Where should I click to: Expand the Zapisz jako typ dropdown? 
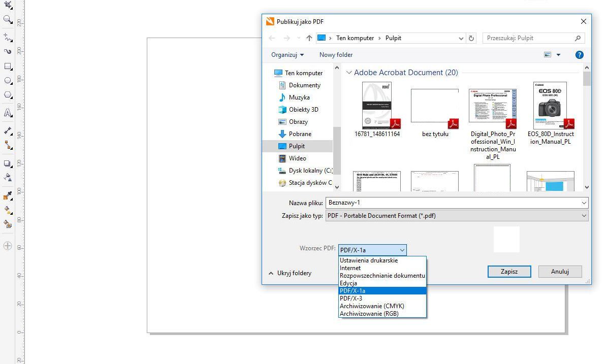[584, 216]
